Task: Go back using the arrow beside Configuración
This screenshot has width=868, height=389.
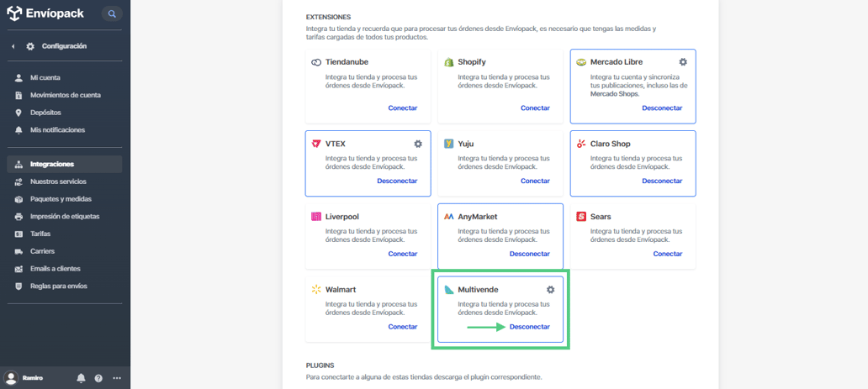Action: [13, 46]
